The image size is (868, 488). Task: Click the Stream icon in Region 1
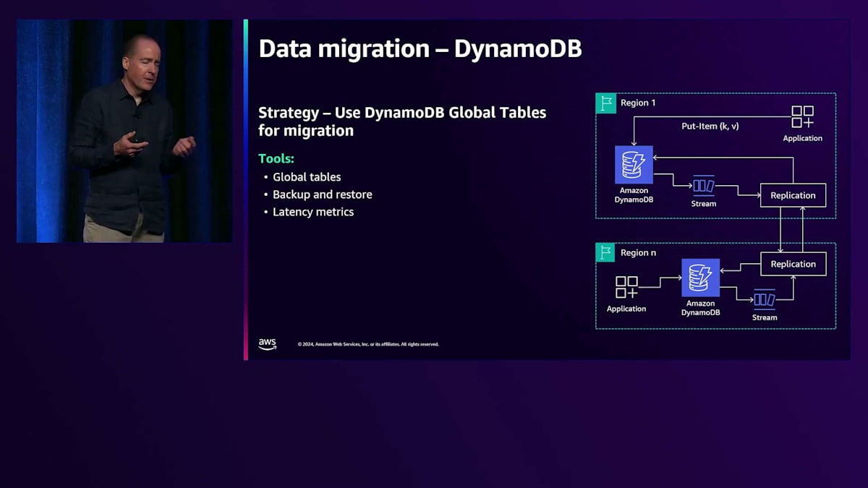703,186
